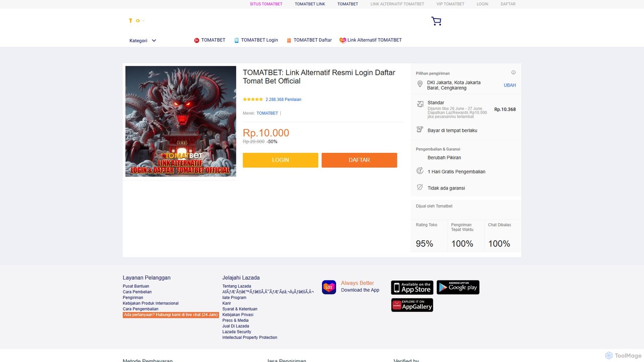Click the orange Rp.10.000 price

pos(266,133)
